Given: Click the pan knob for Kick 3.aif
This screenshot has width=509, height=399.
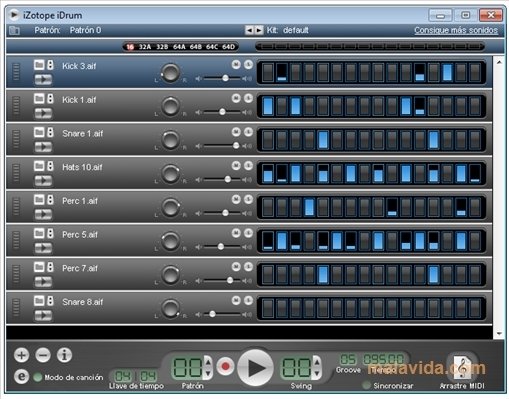Looking at the screenshot, I should click(171, 73).
